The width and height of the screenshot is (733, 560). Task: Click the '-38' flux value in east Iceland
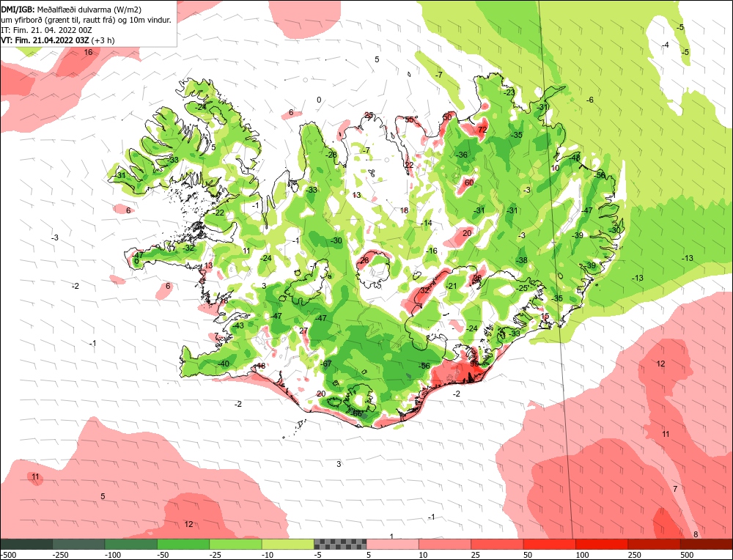tap(521, 260)
